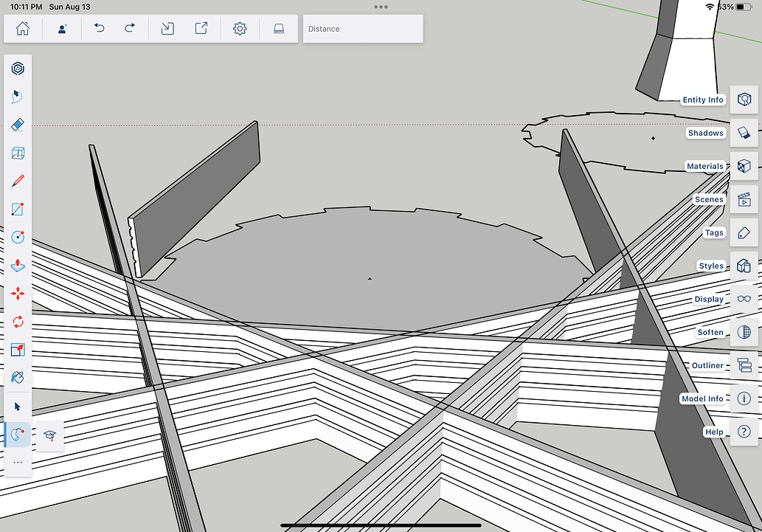Open the 3D Shapes tool

(17, 68)
